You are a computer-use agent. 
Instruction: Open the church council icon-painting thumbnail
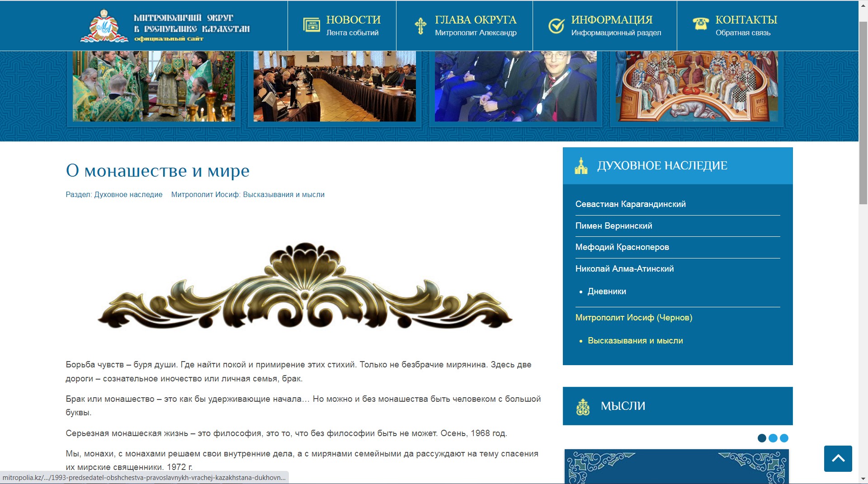(x=697, y=86)
